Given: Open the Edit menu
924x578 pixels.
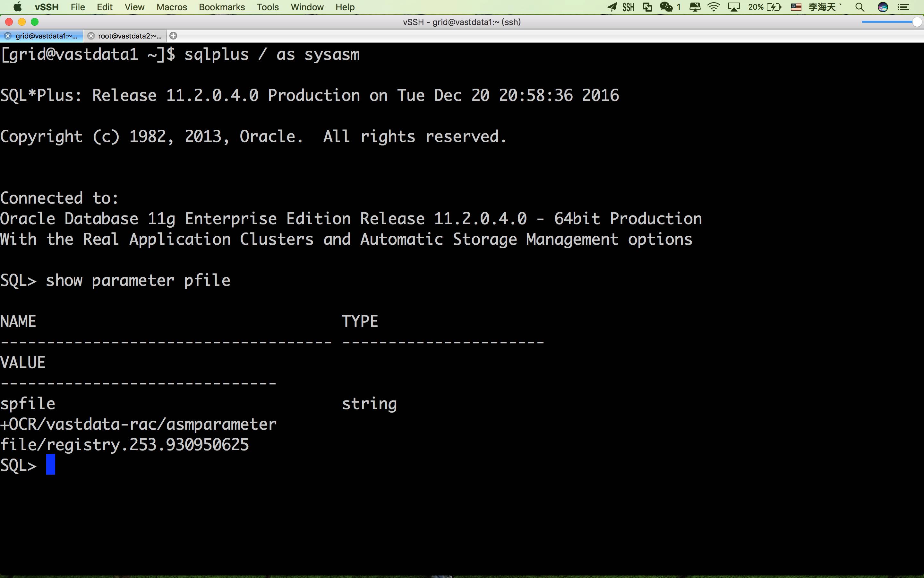Looking at the screenshot, I should [x=105, y=7].
